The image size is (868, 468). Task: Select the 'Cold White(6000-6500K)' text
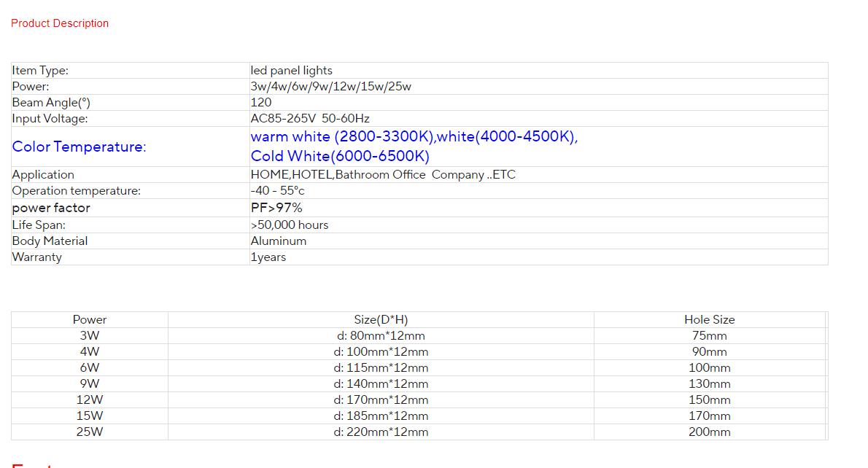coord(340,156)
